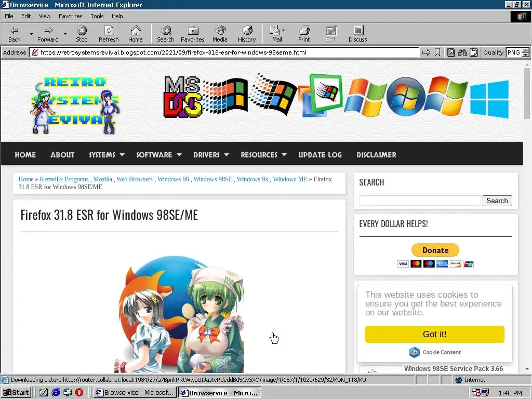Viewport: 532px width, 399px height.
Task: Click the Windows 98SE Service Pack 3.66 link
Action: click(453, 368)
